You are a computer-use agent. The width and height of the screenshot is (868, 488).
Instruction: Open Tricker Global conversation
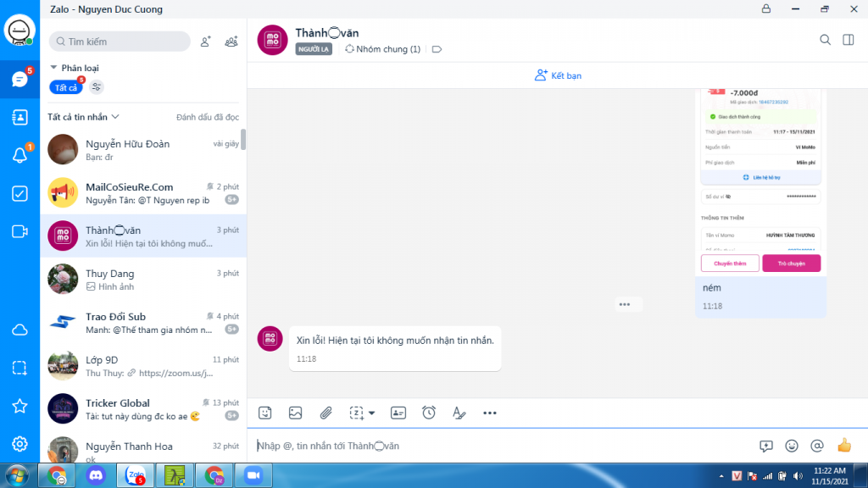click(x=143, y=409)
